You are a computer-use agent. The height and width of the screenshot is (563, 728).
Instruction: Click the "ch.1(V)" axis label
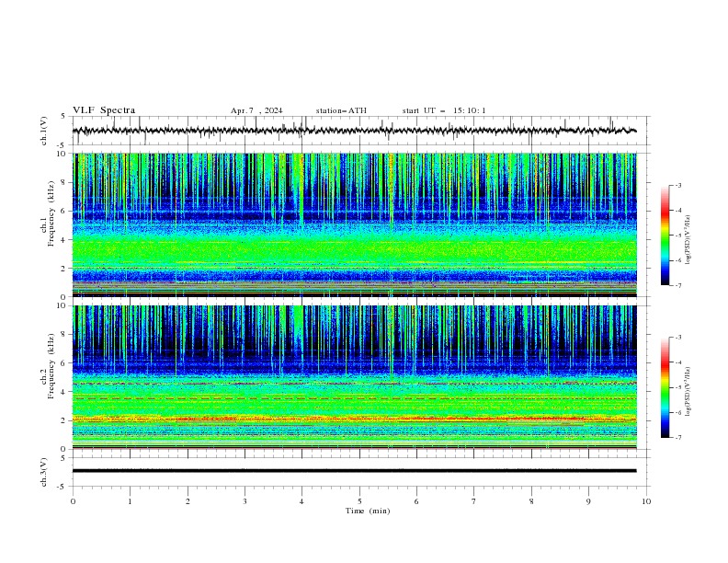pyautogui.click(x=44, y=131)
